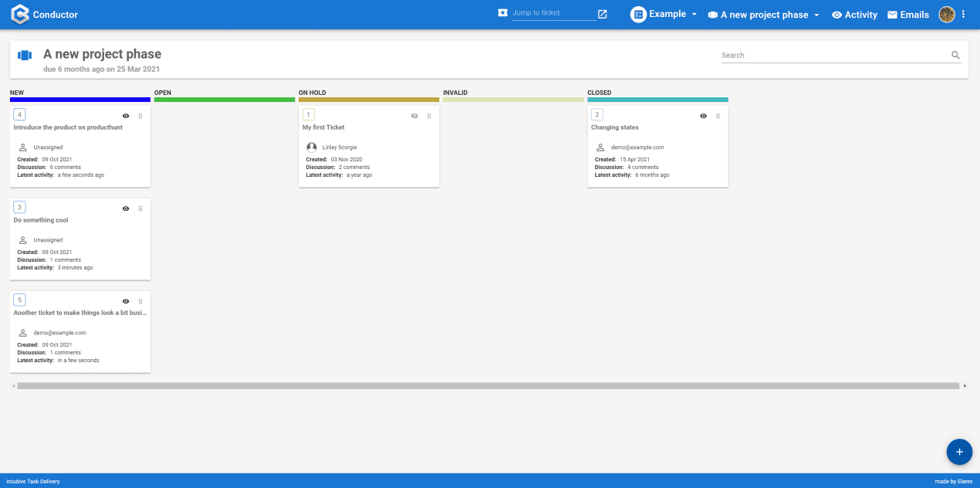Toggle watching on ticket 4 eye icon
980x488 pixels.
(x=126, y=116)
